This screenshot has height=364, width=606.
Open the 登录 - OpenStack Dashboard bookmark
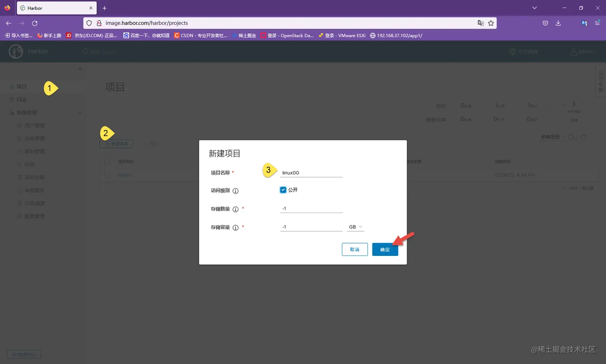[287, 36]
